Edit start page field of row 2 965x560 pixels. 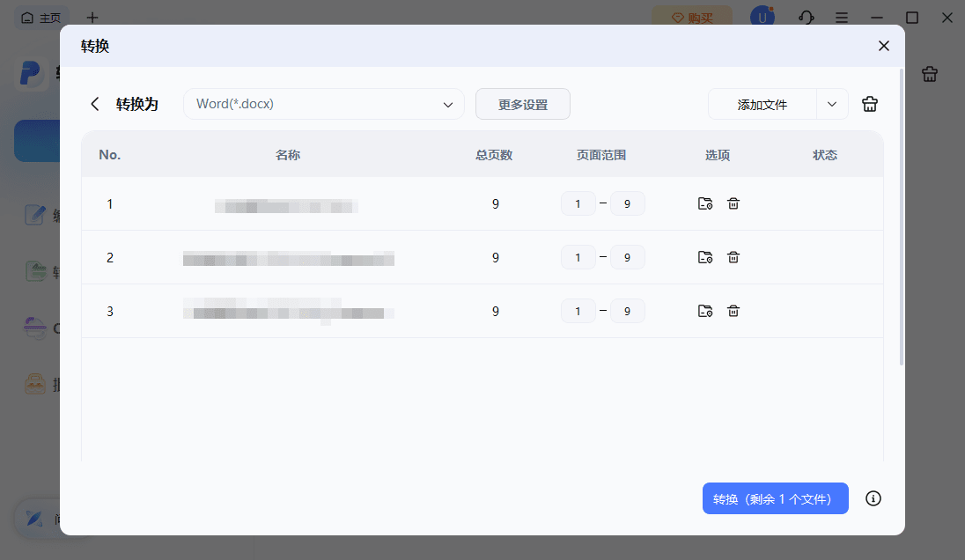(578, 257)
